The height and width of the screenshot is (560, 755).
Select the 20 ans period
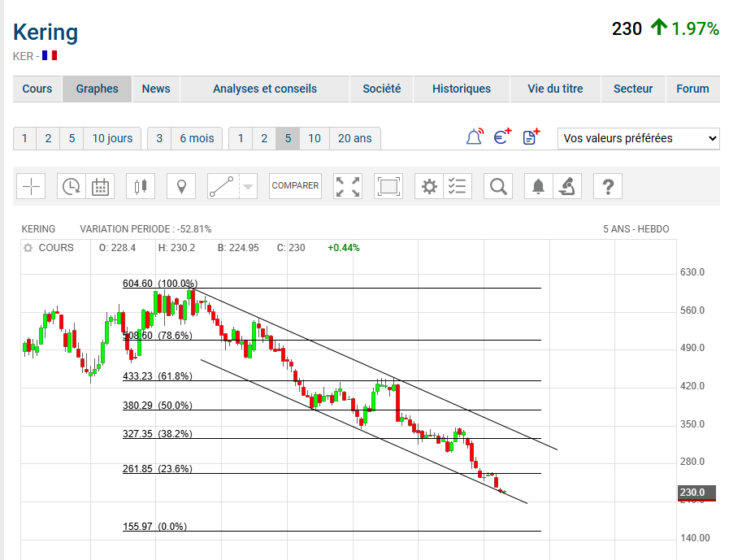pos(355,138)
